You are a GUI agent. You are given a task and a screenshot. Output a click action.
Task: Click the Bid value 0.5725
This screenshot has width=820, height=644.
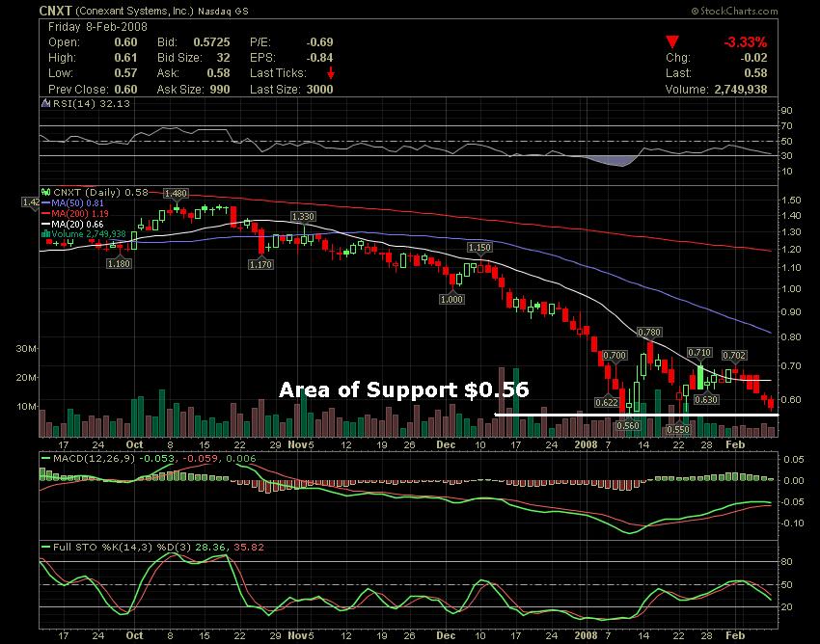211,42
